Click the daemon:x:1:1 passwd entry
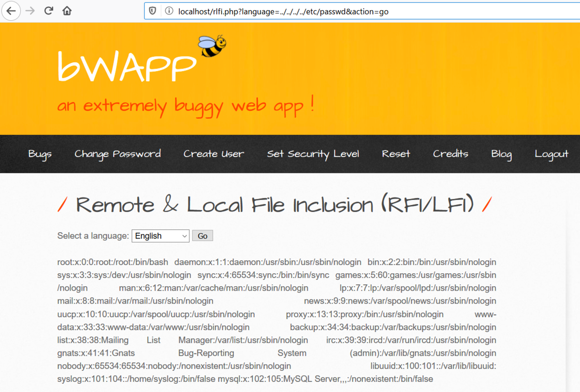The height and width of the screenshot is (392, 580). [268, 262]
